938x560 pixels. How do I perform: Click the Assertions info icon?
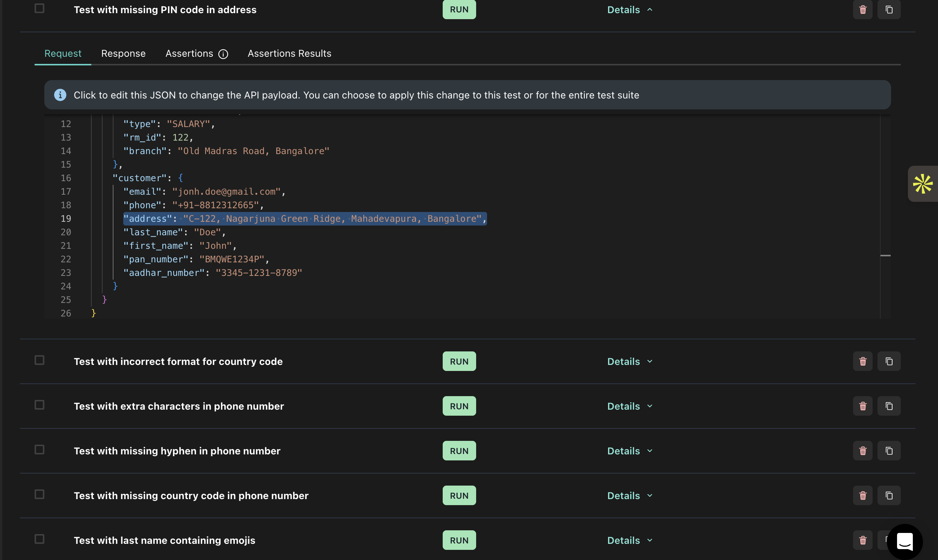pos(223,54)
